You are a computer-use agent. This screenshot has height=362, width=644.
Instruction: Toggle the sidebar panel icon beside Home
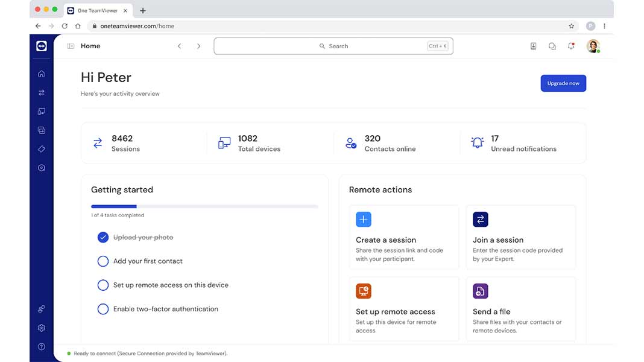point(71,46)
